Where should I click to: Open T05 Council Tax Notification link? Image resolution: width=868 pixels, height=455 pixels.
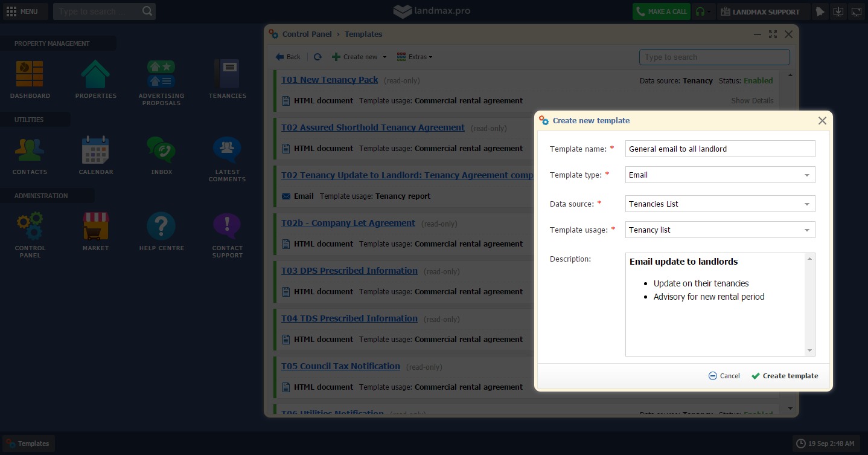pos(341,366)
